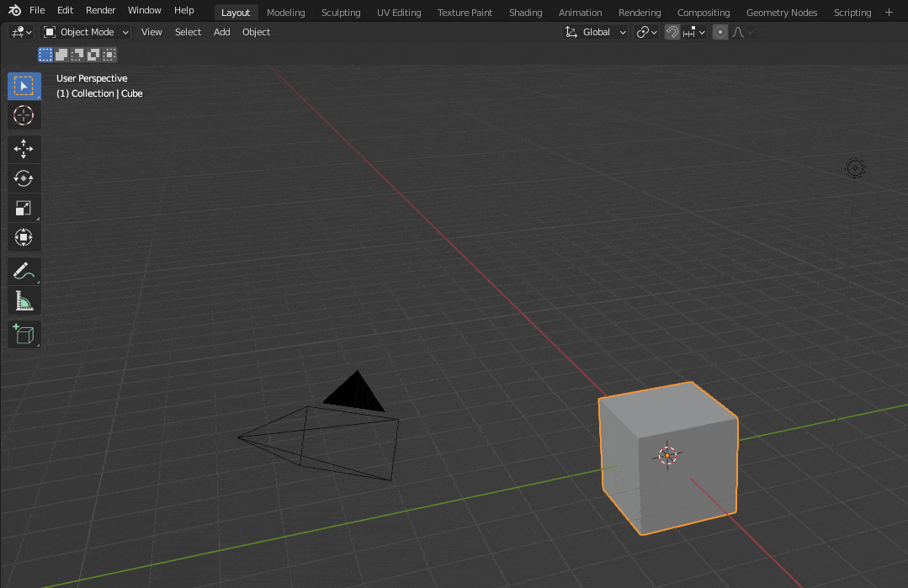Choose Intersect existing selection mode
The width and height of the screenshot is (908, 588).
coord(109,55)
